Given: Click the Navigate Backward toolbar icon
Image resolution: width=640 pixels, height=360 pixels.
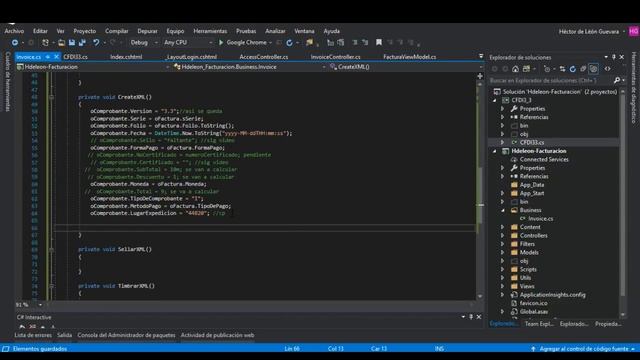Looking at the screenshot, I should click(15, 42).
